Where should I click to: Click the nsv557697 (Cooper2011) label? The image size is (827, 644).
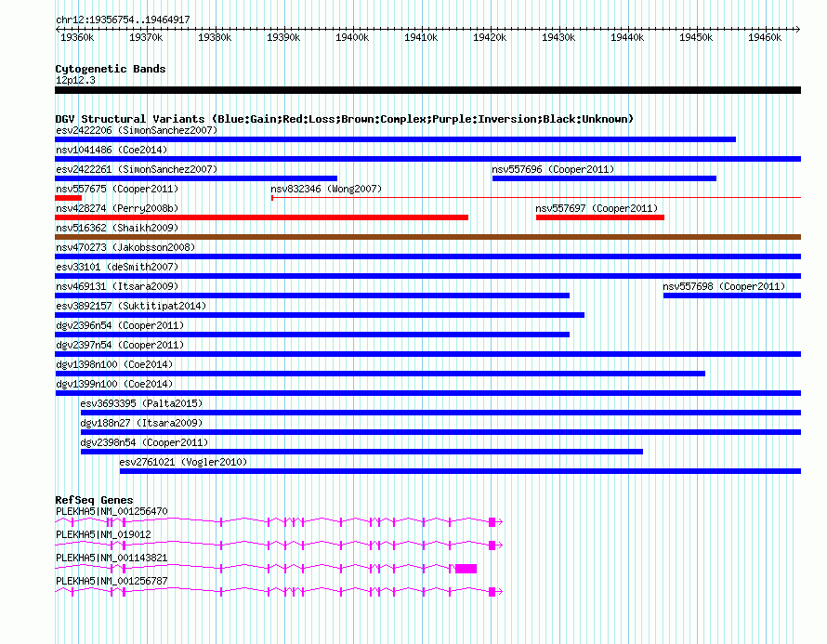coord(597,208)
